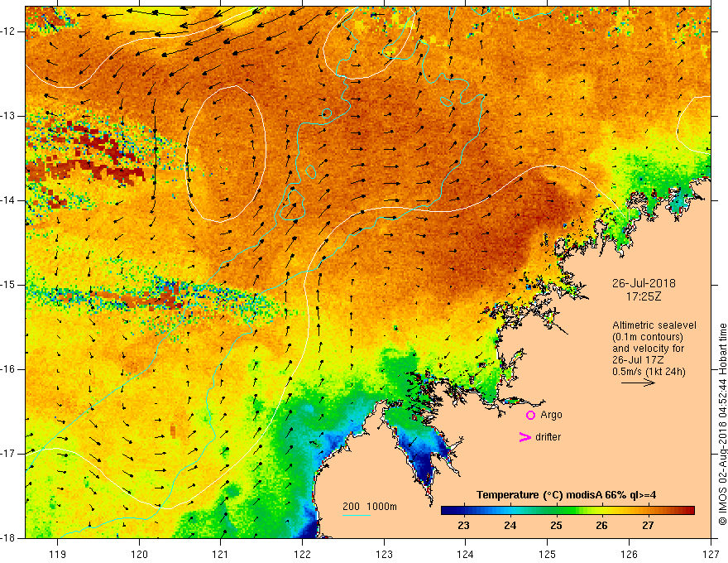Click the 'drifter' legend label
Image resolution: width=728 pixels, height=563 pixels.
(548, 437)
